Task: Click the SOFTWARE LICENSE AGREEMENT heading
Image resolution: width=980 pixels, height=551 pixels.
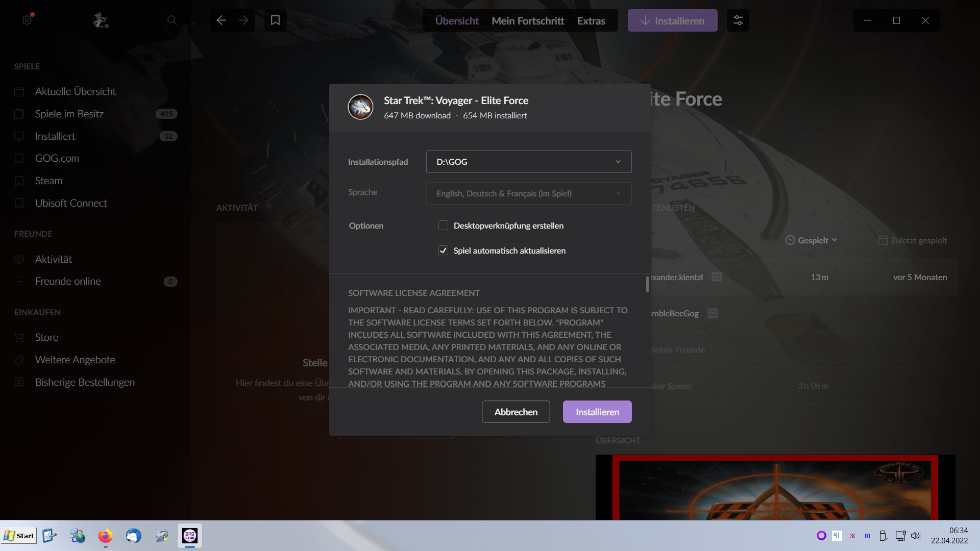Action: point(414,293)
